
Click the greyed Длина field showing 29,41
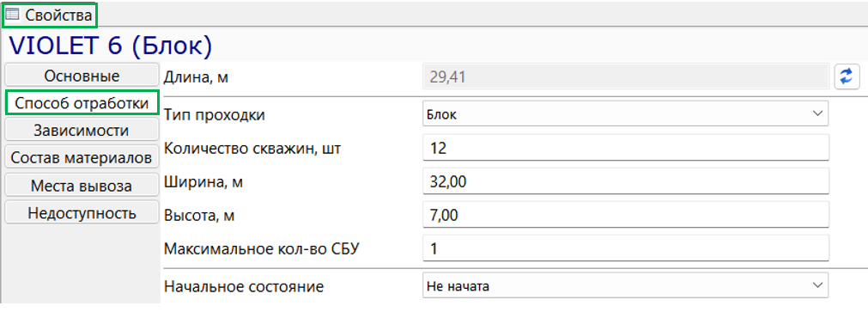click(x=626, y=76)
